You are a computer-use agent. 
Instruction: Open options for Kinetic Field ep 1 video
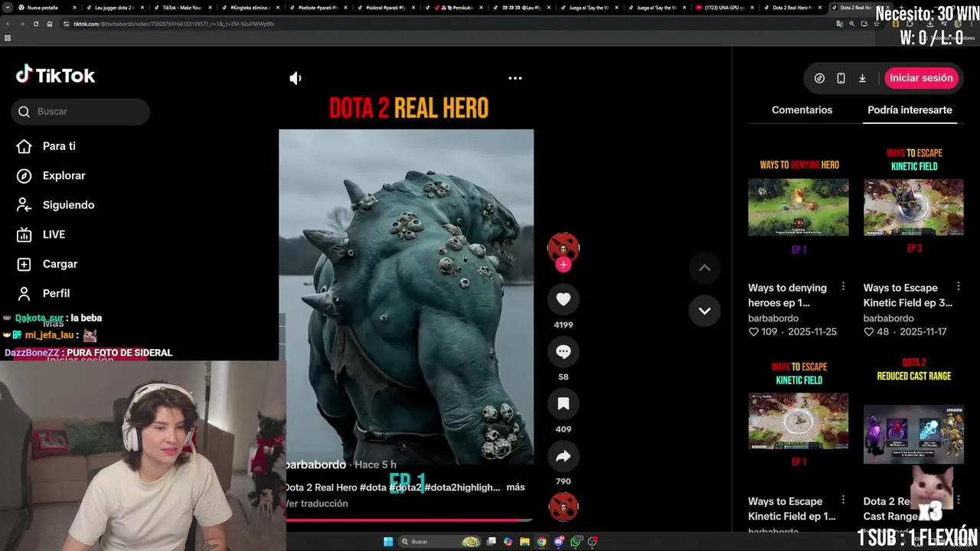point(843,500)
